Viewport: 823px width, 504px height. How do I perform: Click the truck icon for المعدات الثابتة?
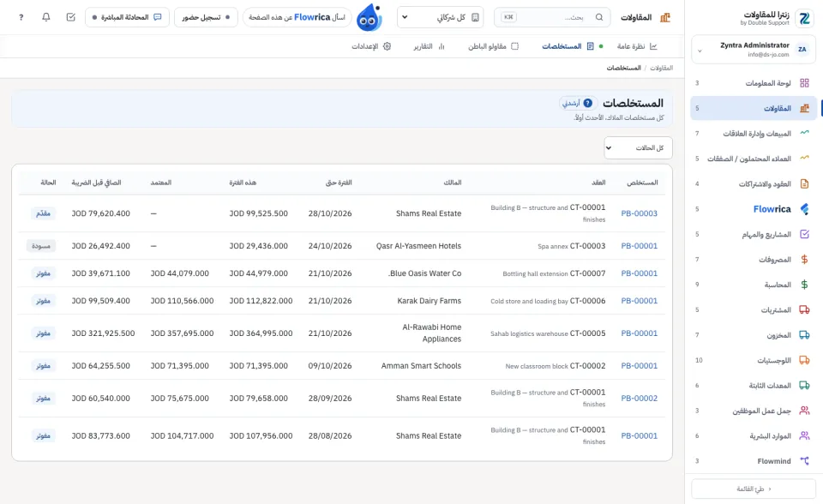click(804, 386)
